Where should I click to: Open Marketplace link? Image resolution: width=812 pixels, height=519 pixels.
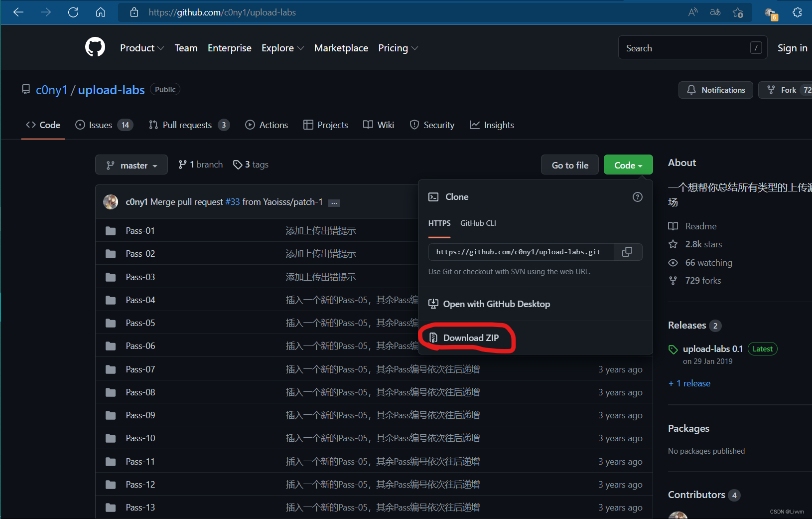[x=341, y=48]
